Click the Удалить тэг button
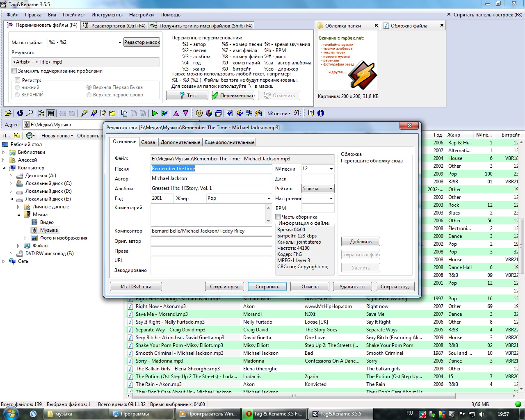Image resolution: width=525 pixels, height=420 pixels. click(352, 287)
